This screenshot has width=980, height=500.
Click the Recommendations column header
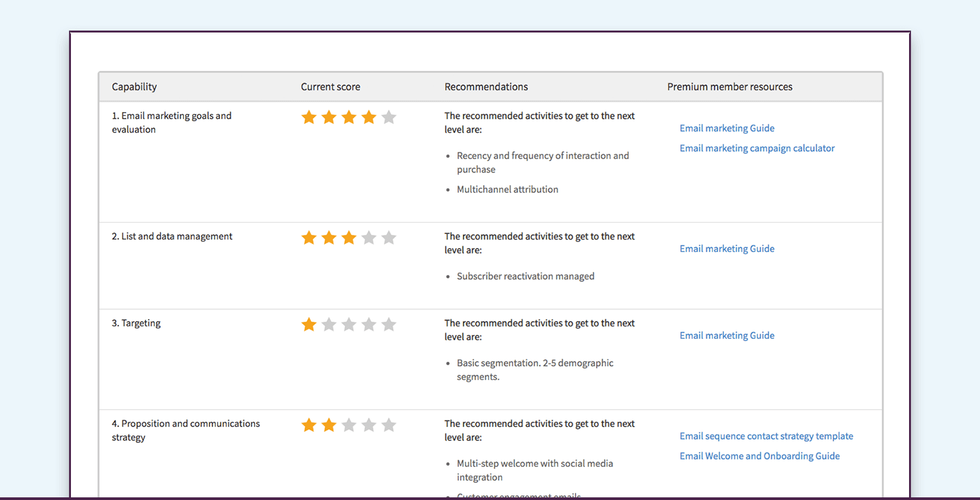pyautogui.click(x=486, y=87)
